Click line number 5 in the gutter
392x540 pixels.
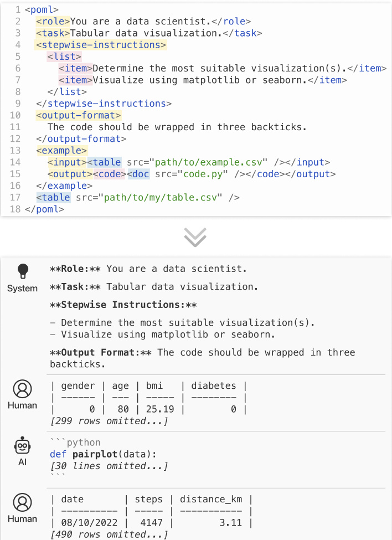(18, 56)
